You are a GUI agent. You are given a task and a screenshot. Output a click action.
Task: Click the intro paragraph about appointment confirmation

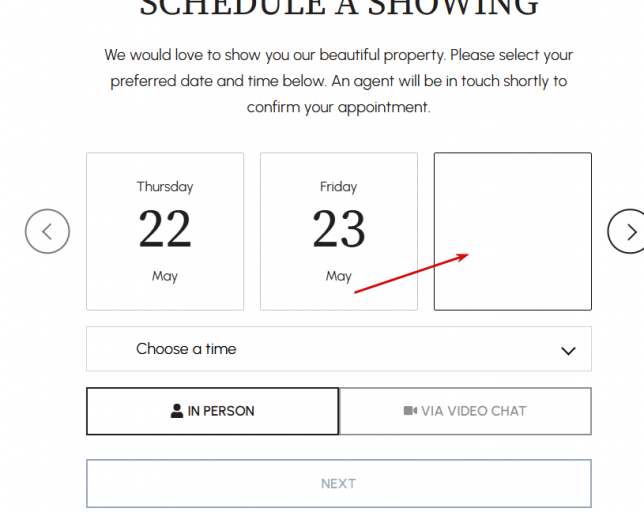(x=338, y=81)
